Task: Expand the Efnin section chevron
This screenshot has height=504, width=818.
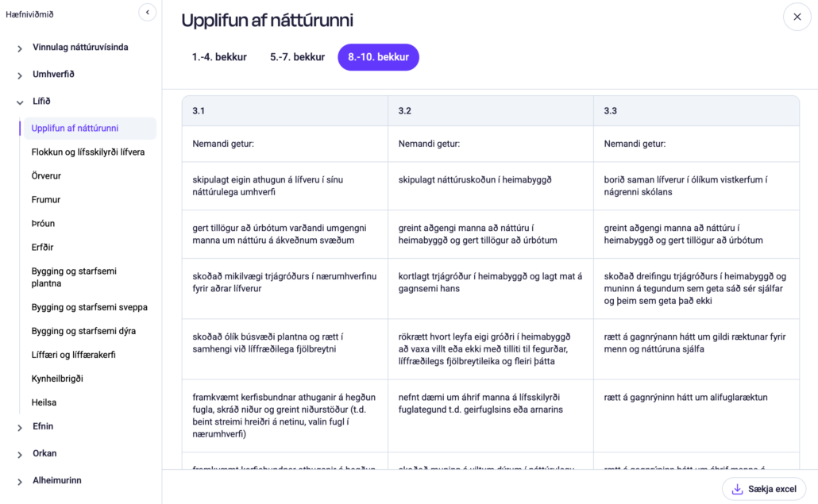Action: [x=20, y=428]
